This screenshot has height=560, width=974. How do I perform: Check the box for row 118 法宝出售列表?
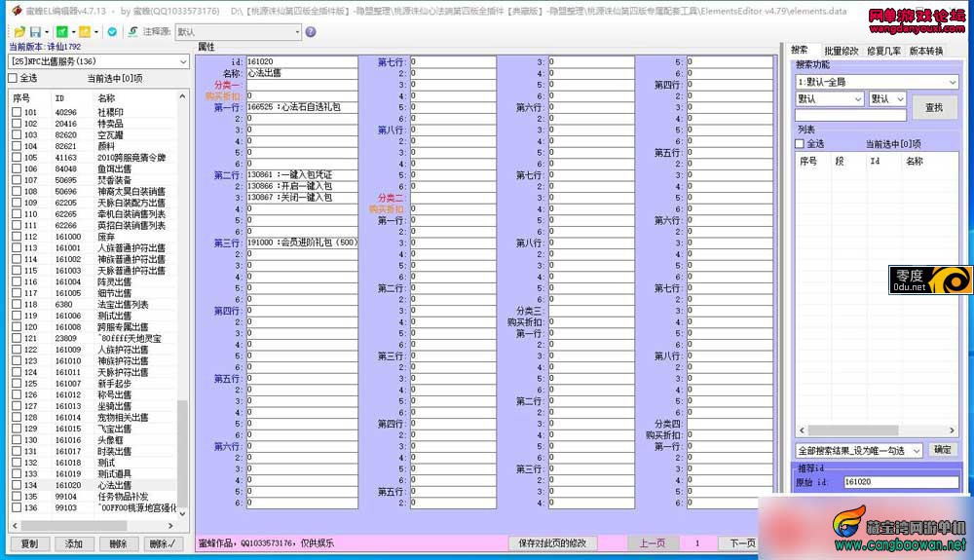click(x=17, y=304)
